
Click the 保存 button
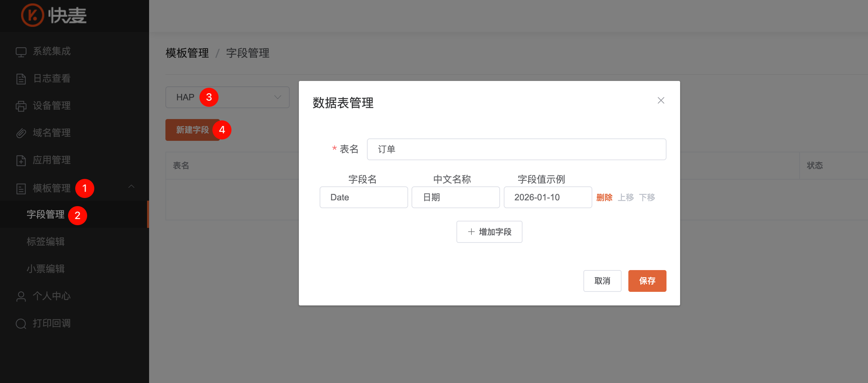647,281
